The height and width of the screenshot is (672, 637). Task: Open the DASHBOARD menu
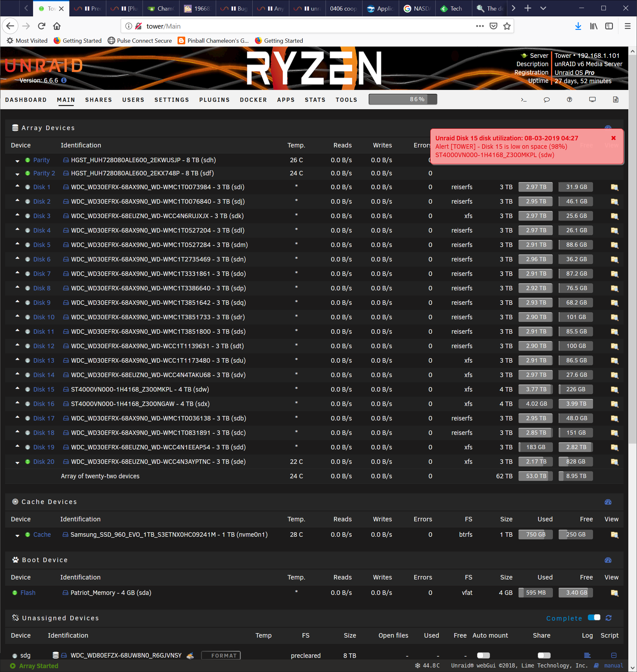pos(26,100)
